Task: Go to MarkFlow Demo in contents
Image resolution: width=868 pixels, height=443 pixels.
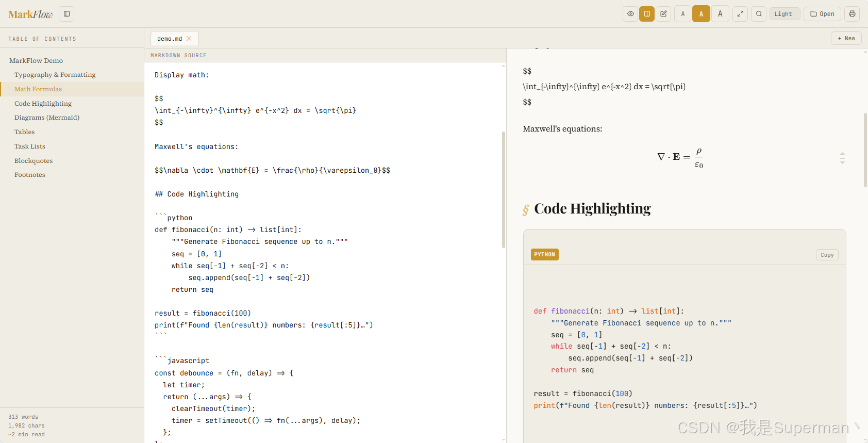Action: (x=36, y=60)
